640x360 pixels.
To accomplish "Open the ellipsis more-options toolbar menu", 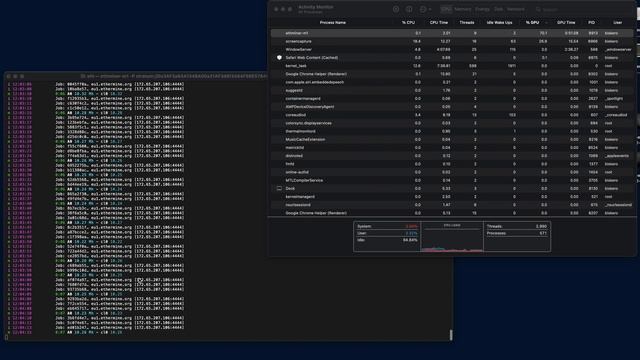I will pyautogui.click(x=425, y=9).
